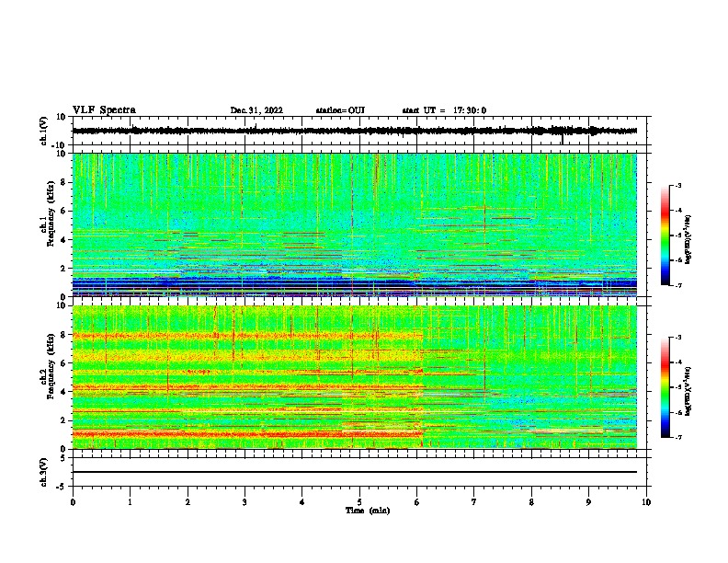The height and width of the screenshot is (563, 728).
Task: Click the "6" kHz tick on ch.1 spectrogram axis
Action: (x=63, y=211)
